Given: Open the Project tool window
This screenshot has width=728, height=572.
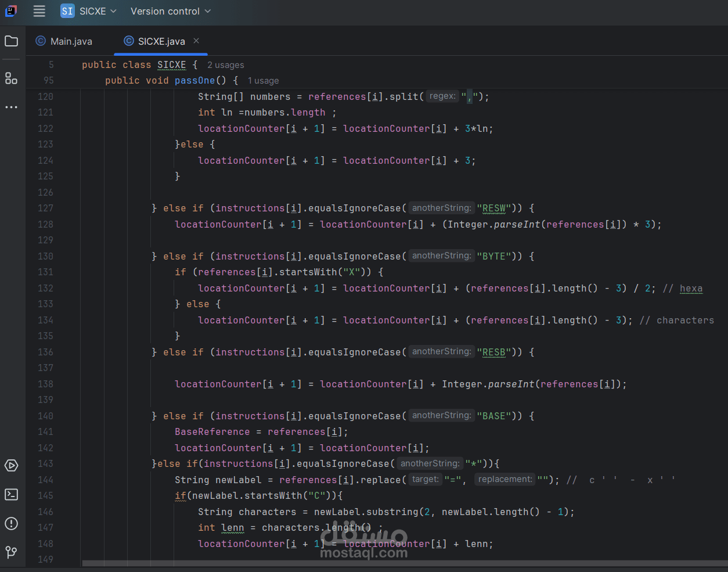Looking at the screenshot, I should pos(10,41).
